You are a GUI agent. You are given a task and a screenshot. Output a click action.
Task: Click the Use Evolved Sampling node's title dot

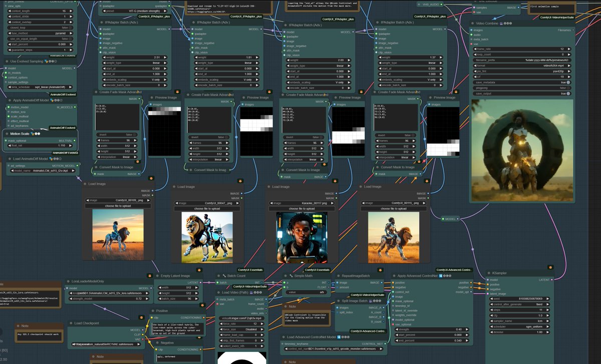(x=7, y=62)
